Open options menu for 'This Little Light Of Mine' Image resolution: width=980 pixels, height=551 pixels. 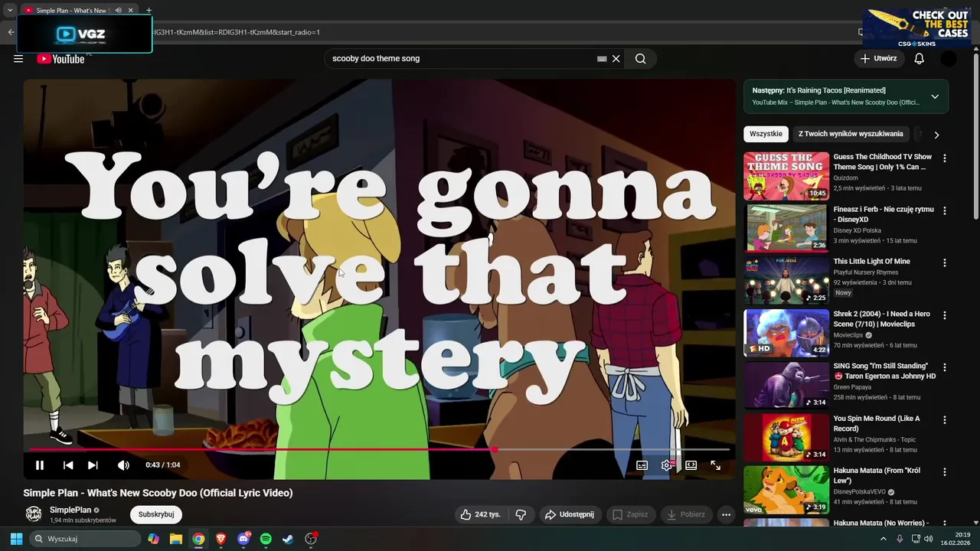click(944, 262)
